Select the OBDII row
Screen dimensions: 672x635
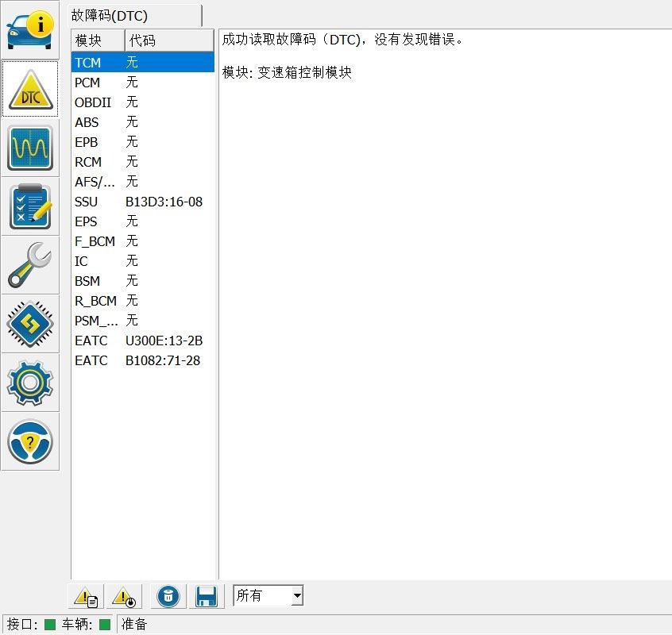[143, 102]
